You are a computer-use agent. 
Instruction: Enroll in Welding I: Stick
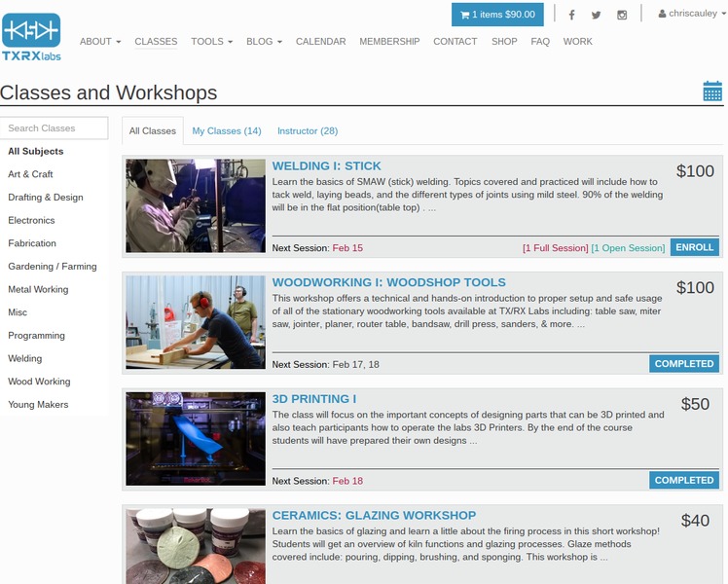694,247
